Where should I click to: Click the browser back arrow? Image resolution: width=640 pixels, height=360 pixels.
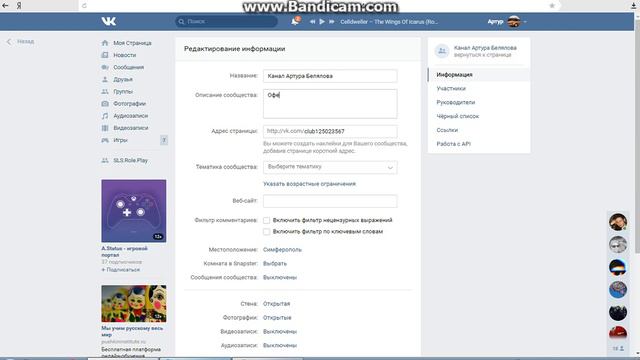click(5, 5)
